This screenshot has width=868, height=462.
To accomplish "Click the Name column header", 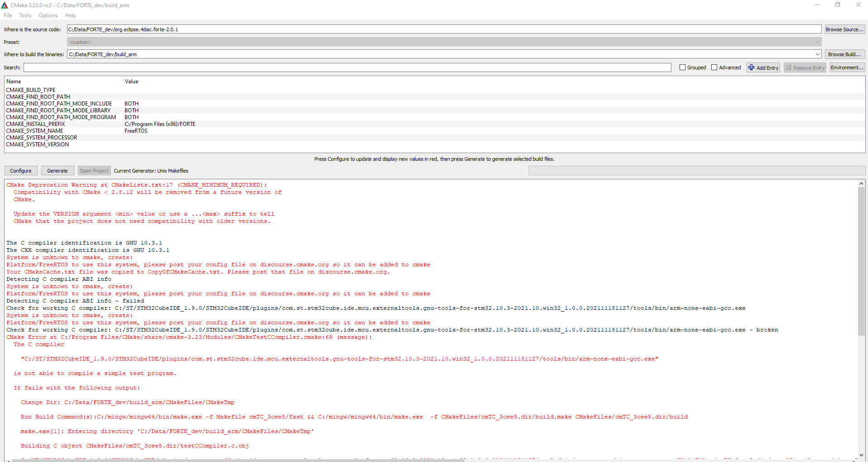I will coord(64,82).
